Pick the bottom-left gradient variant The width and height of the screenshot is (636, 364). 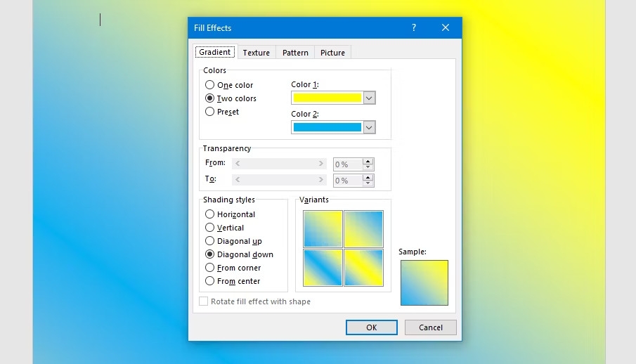tap(323, 268)
